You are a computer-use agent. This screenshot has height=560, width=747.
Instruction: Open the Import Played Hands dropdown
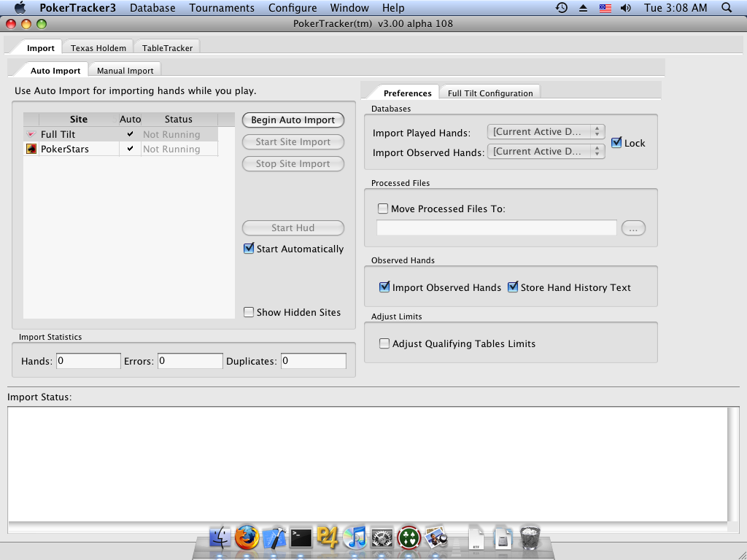(546, 132)
